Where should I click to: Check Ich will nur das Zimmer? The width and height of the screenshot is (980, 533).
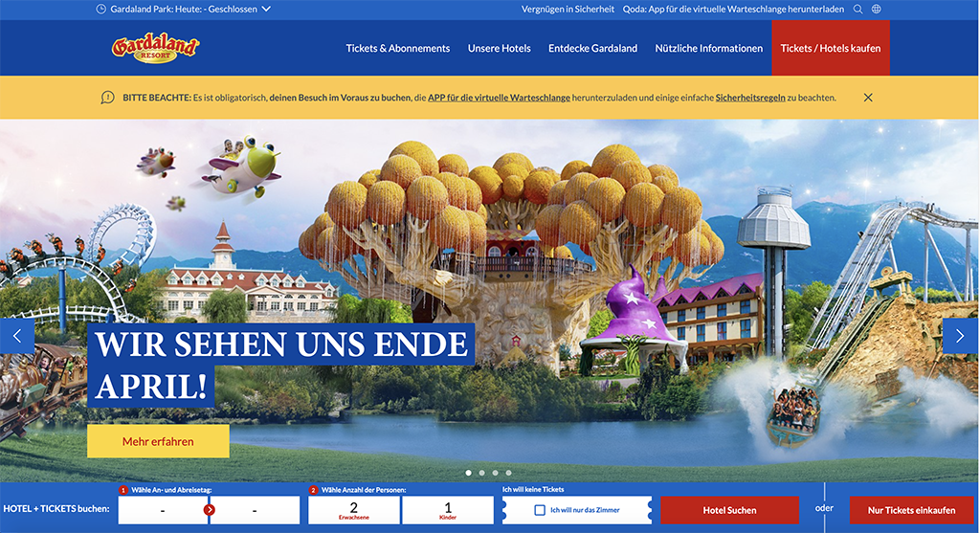(540, 510)
